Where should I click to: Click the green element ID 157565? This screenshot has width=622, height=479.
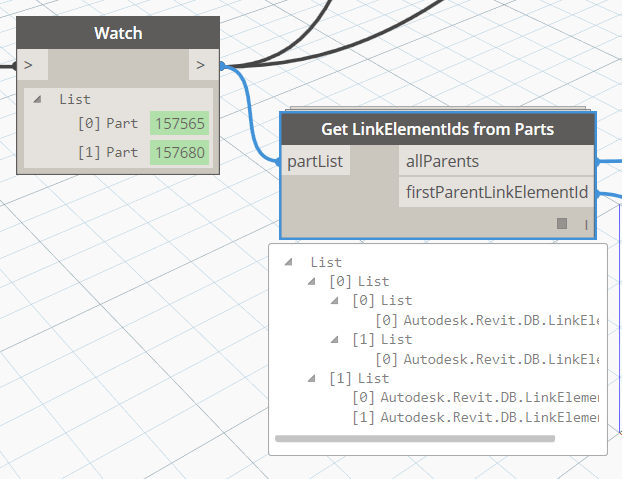click(x=180, y=124)
